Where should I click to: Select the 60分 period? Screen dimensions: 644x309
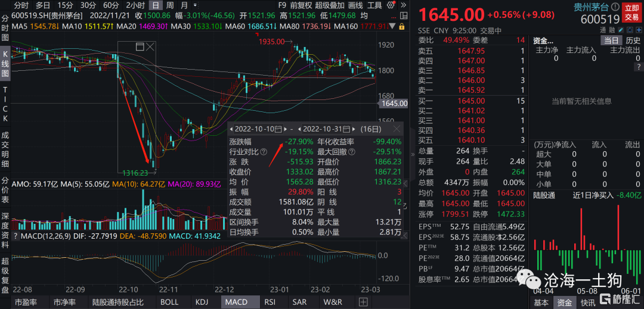(111, 6)
